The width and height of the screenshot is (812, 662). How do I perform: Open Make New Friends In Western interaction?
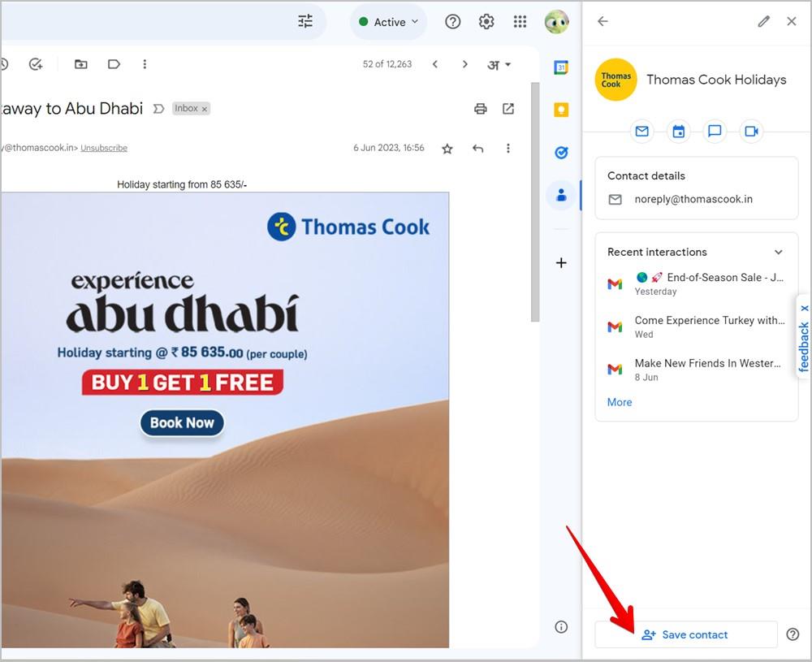click(696, 370)
